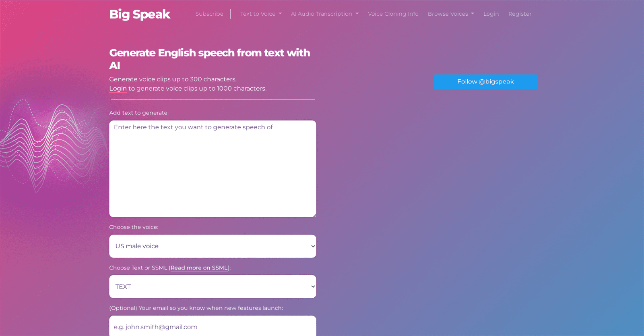
Task: Click the Big Speak logo
Action: 140,14
